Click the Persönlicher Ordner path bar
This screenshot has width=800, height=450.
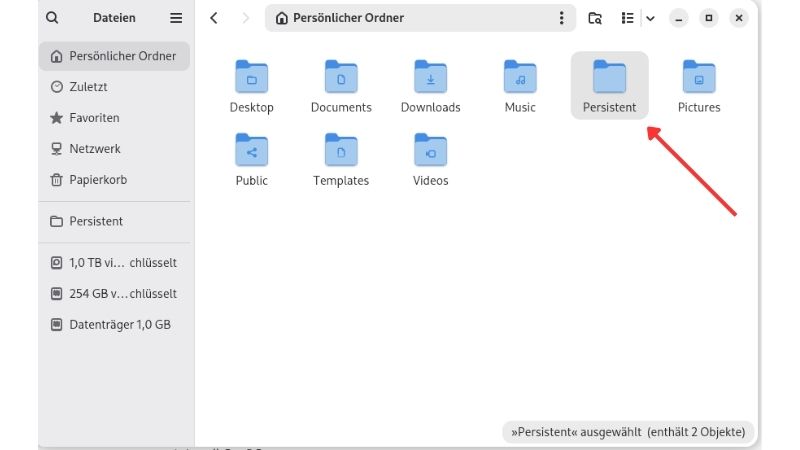click(x=420, y=18)
